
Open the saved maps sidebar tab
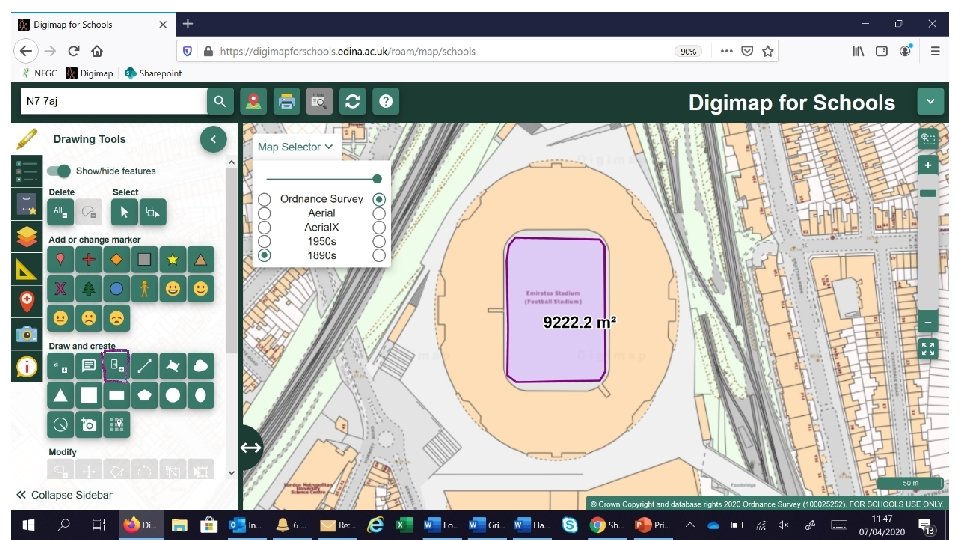pyautogui.click(x=26, y=204)
